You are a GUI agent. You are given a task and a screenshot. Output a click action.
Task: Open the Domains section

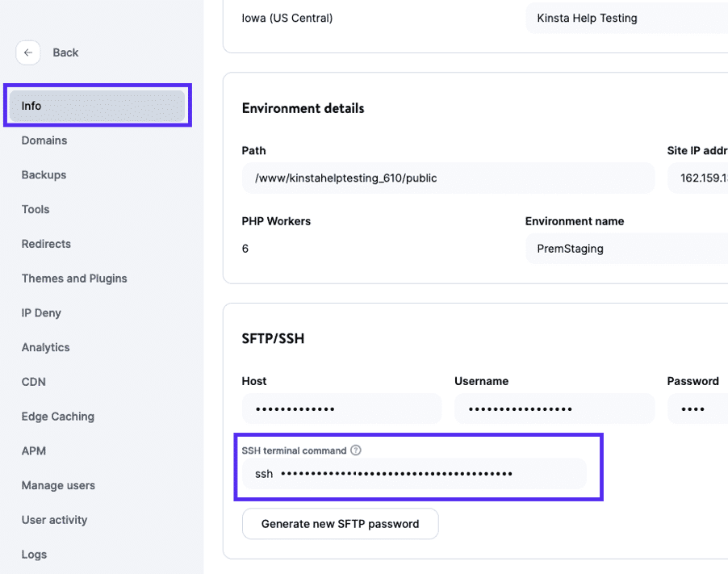[x=44, y=140]
